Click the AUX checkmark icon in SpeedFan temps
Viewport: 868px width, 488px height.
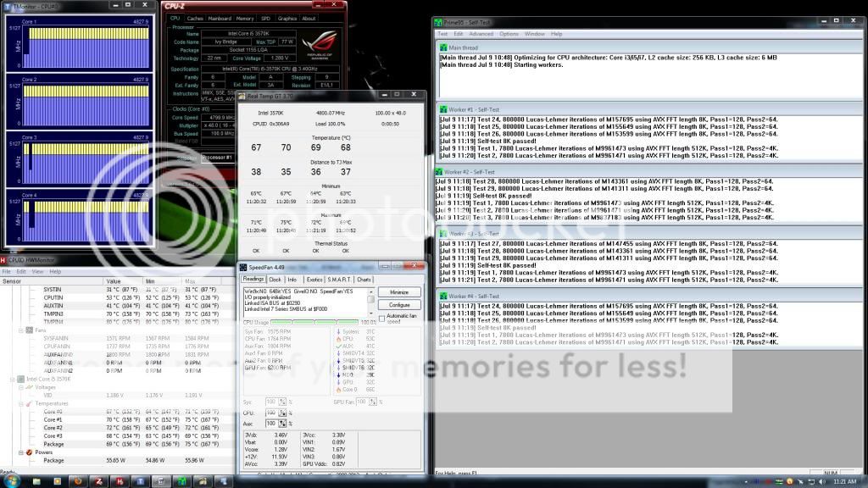[x=338, y=346]
